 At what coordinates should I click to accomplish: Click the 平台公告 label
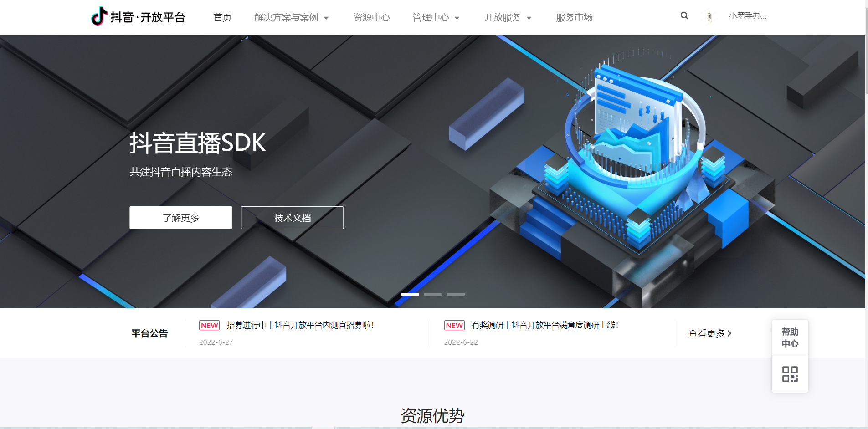(149, 333)
